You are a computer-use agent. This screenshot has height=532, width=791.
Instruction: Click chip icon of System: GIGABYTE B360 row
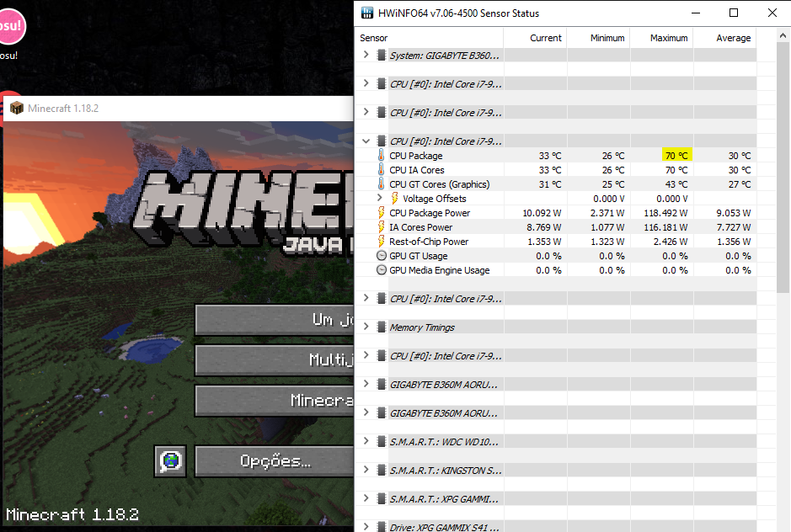382,55
